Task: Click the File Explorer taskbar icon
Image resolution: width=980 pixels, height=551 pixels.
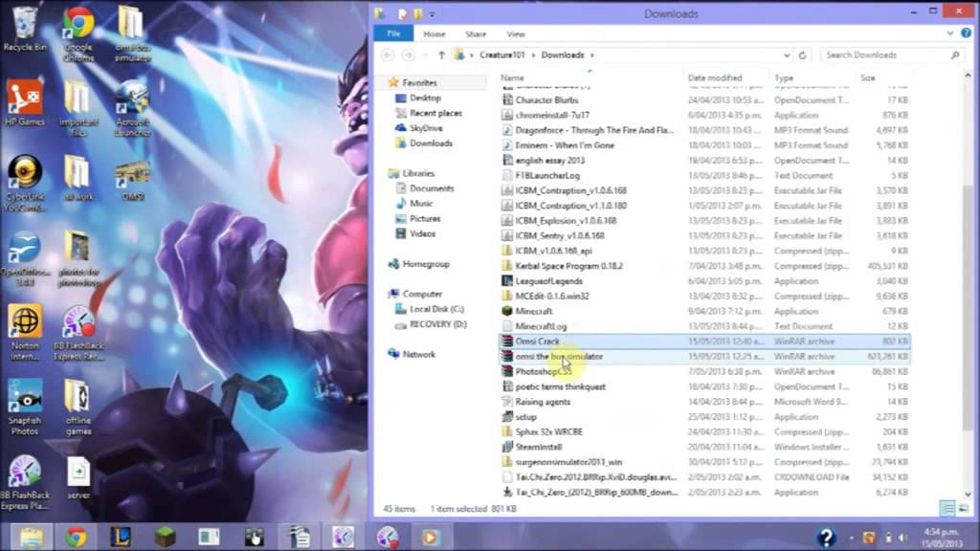Action: click(x=31, y=538)
